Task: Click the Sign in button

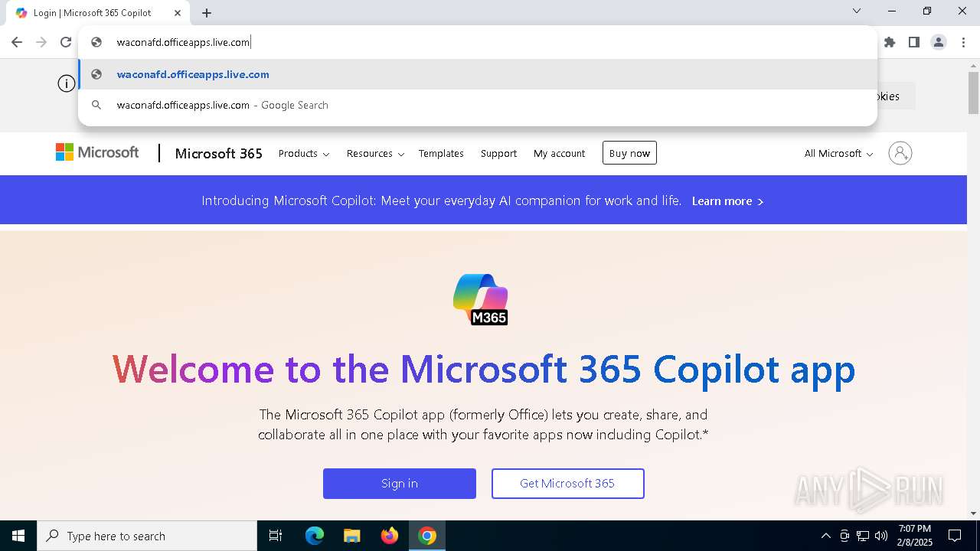Action: coord(400,484)
